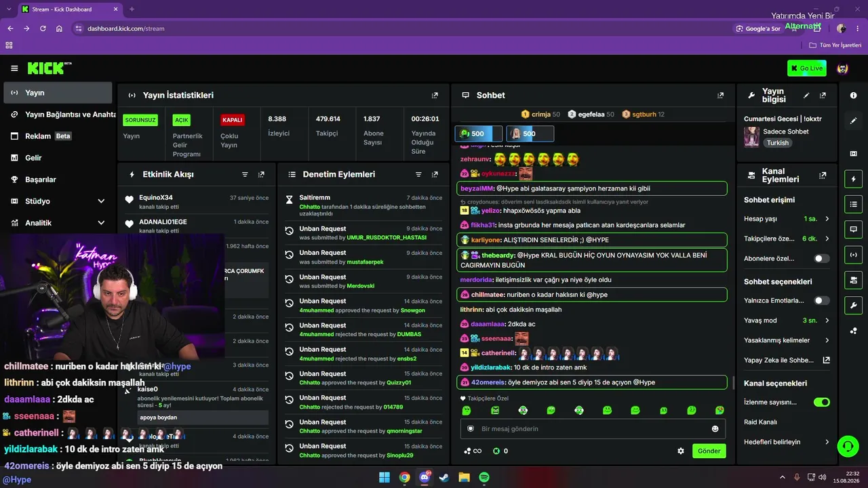Toggle the broadcast signal icon in the right rail
Screen dimensions: 868x488
click(x=853, y=255)
